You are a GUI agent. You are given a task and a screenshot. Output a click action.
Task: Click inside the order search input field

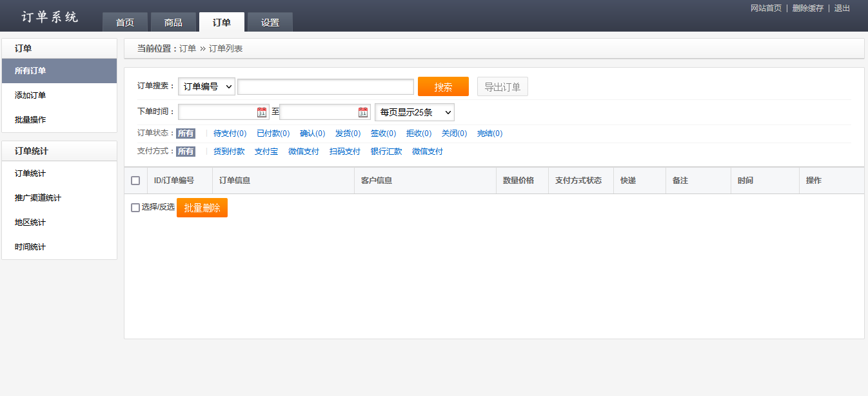pyautogui.click(x=325, y=86)
